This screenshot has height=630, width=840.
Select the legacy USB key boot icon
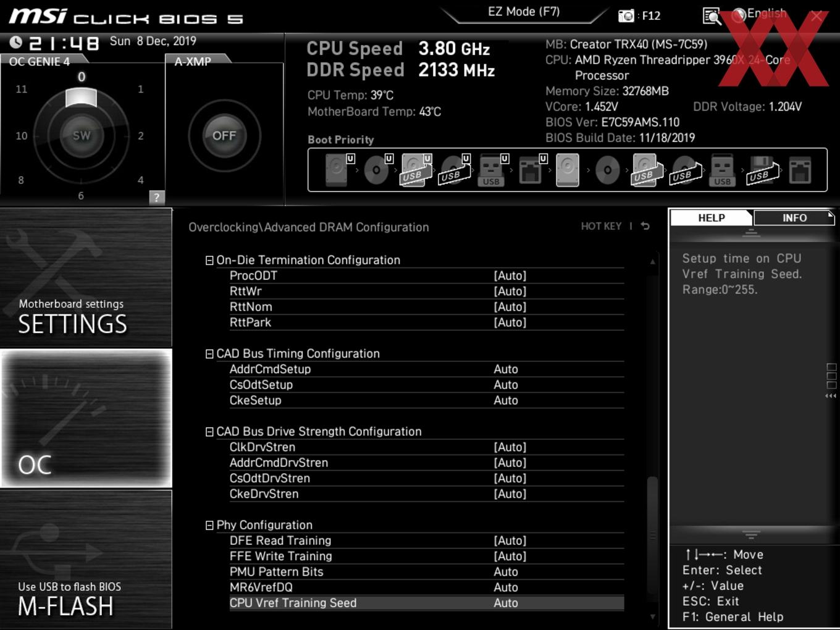click(x=722, y=170)
